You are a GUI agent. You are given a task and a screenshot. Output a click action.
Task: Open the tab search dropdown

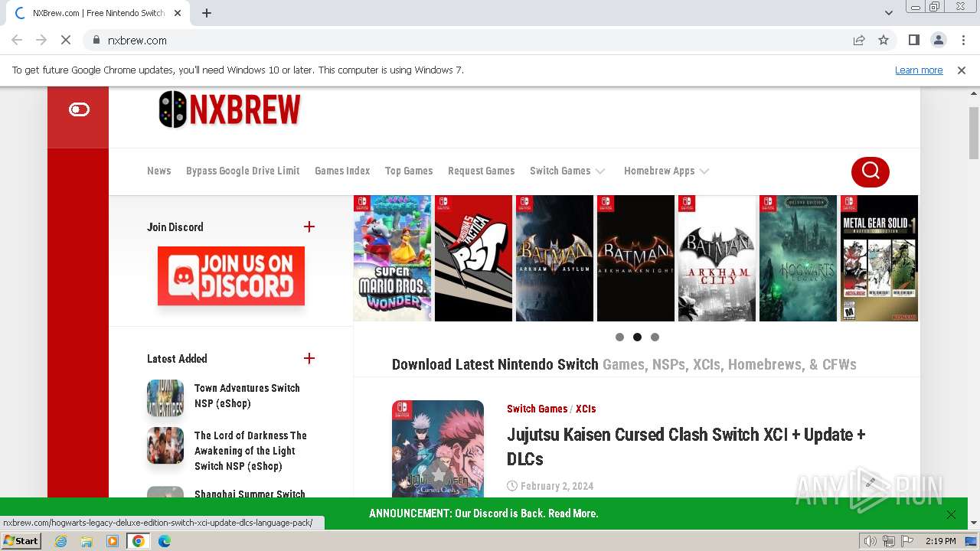click(888, 13)
